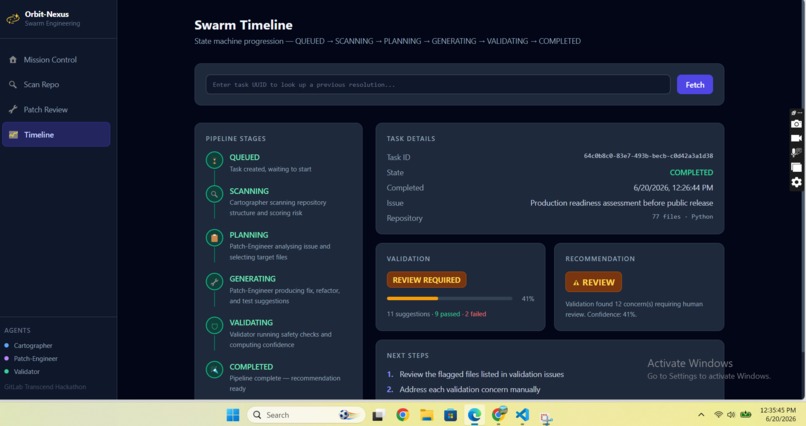Focus the task UUID lookup field
Screen dimensions: 806x426
(x=438, y=84)
